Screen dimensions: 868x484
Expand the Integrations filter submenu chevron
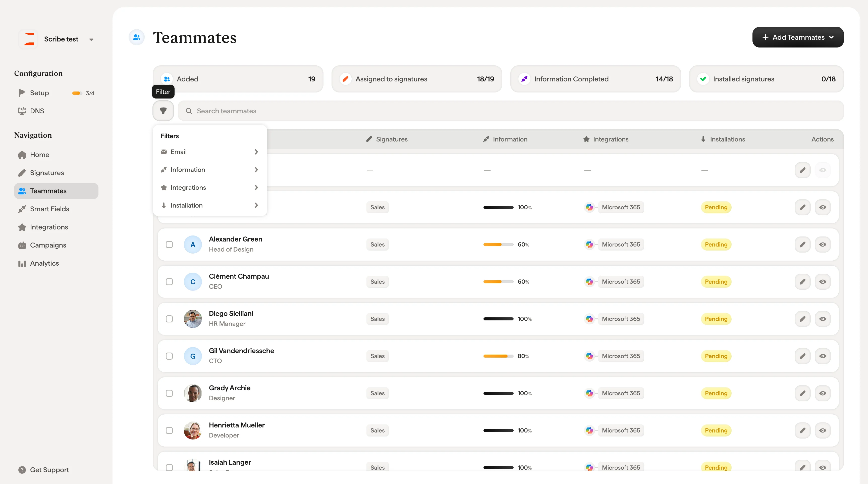[x=256, y=187]
